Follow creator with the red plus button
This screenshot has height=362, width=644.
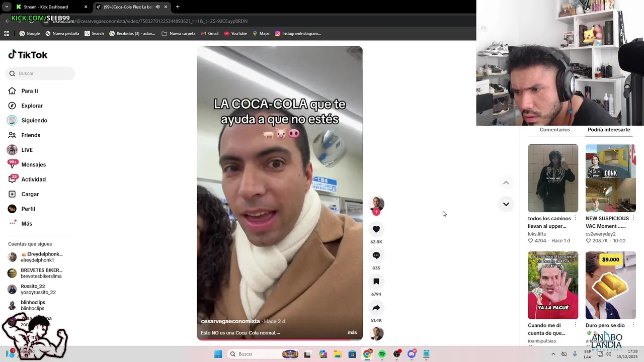(376, 212)
